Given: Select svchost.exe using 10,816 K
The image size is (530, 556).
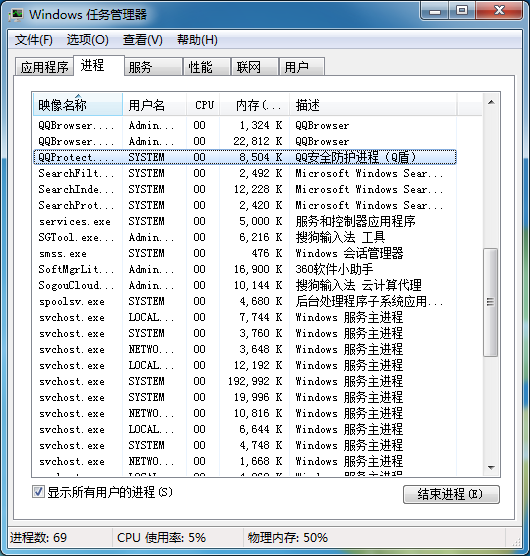Looking at the screenshot, I should tap(245, 413).
